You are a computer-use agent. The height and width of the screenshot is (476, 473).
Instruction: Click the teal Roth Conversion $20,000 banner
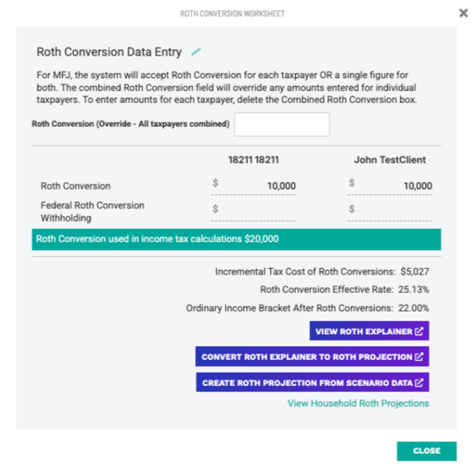pyautogui.click(x=236, y=239)
